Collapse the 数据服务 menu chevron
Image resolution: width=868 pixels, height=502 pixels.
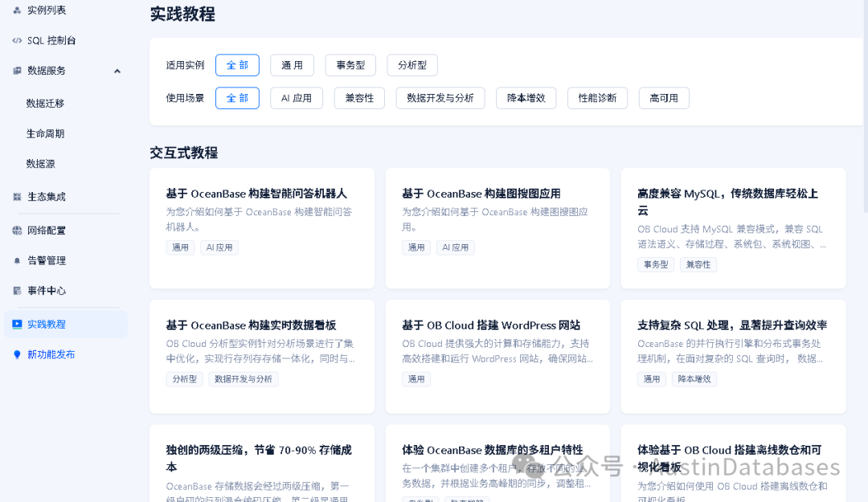coord(117,71)
